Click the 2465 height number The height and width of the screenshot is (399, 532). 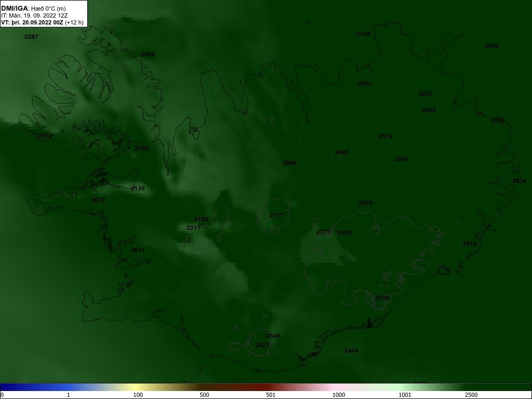[x=342, y=152]
